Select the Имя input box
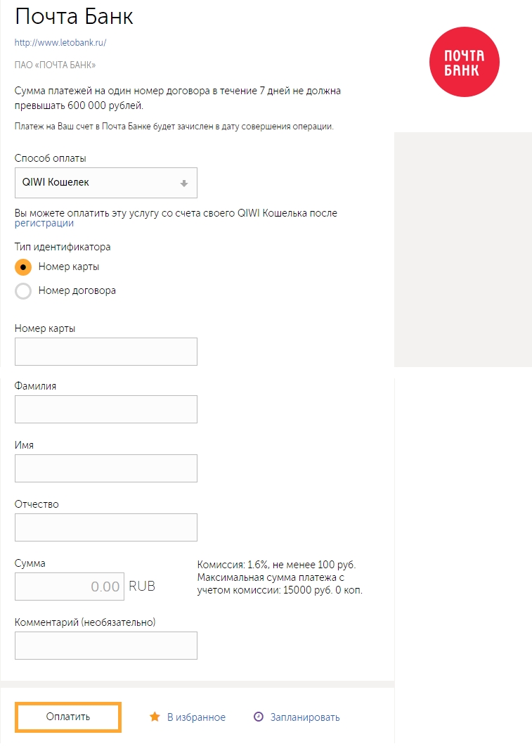This screenshot has height=756, width=532. tap(105, 468)
